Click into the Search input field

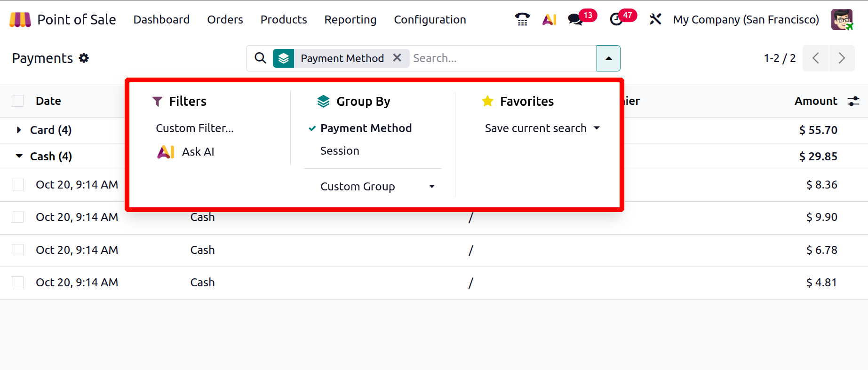click(501, 58)
